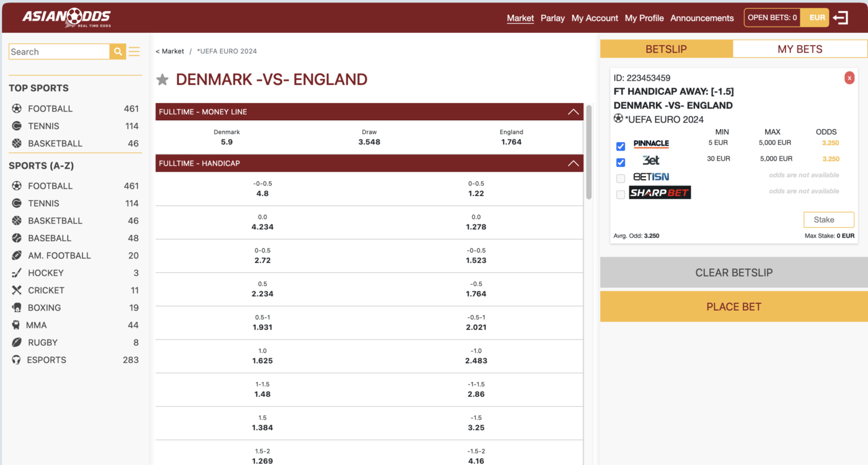This screenshot has height=465, width=868.
Task: Click the search magnifier icon
Action: pyautogui.click(x=117, y=51)
